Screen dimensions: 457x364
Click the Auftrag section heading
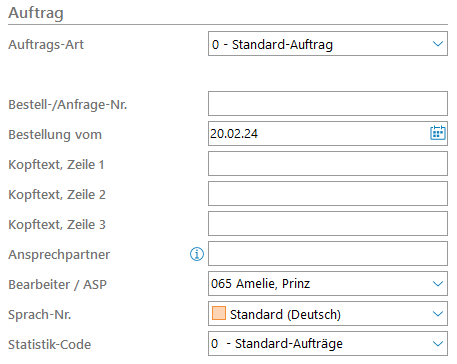click(x=36, y=13)
